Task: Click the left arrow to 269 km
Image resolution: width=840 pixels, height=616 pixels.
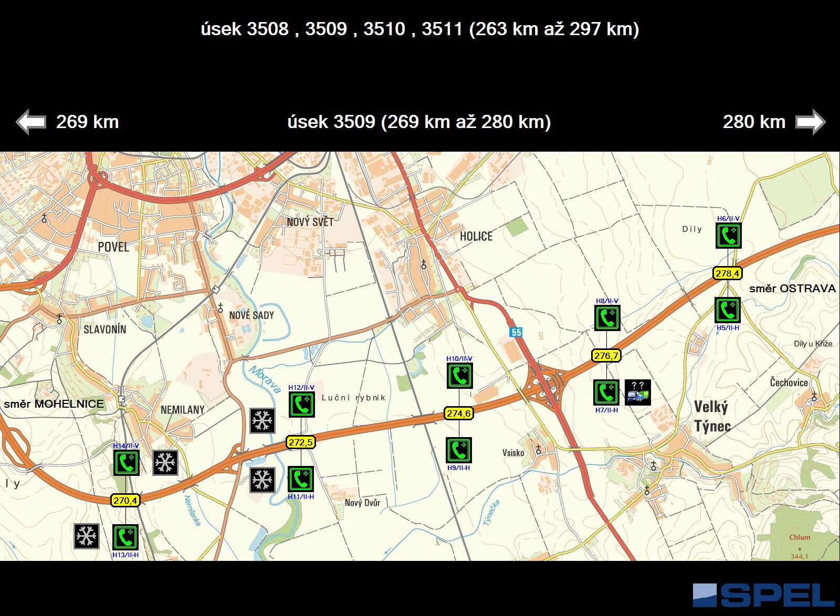Action: tap(31, 122)
